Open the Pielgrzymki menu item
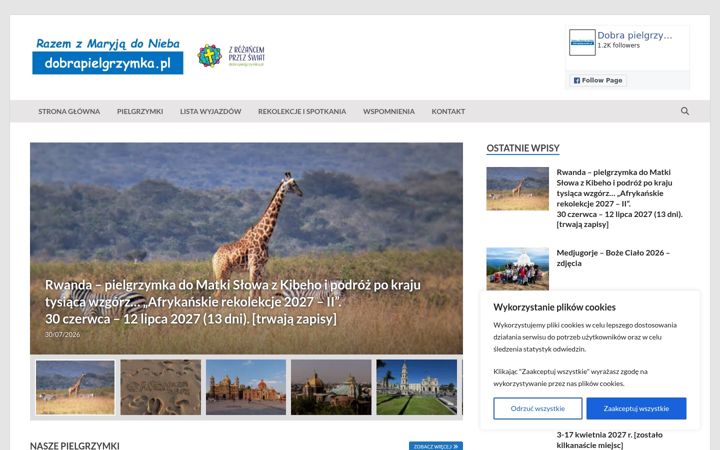 140,111
